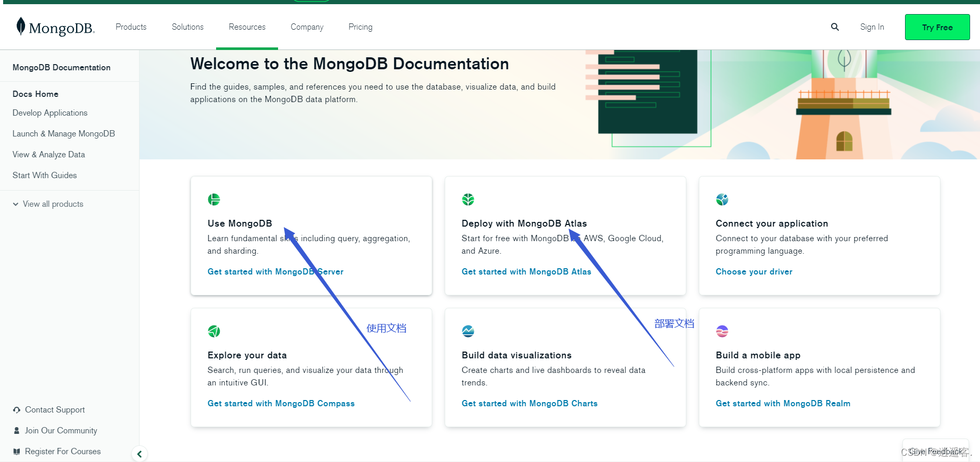This screenshot has width=980, height=462.
Task: Expand View all products
Action: [x=48, y=204]
